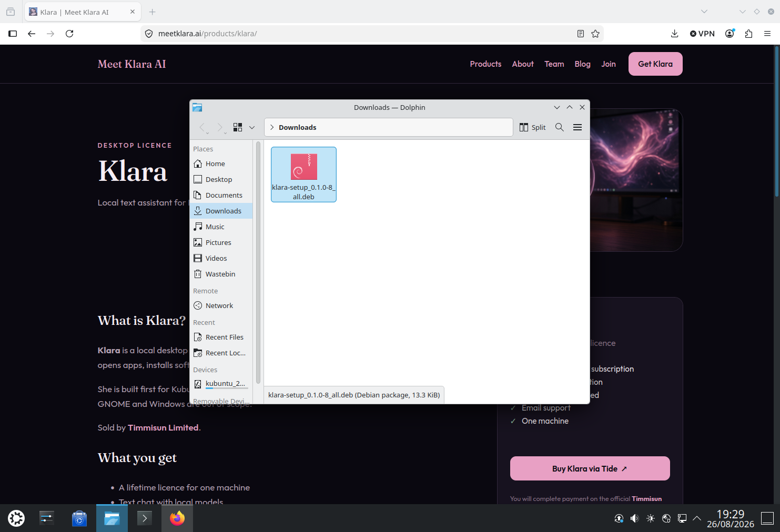Show Recent Files in Dolphin
The height and width of the screenshot is (532, 780).
coord(221,337)
